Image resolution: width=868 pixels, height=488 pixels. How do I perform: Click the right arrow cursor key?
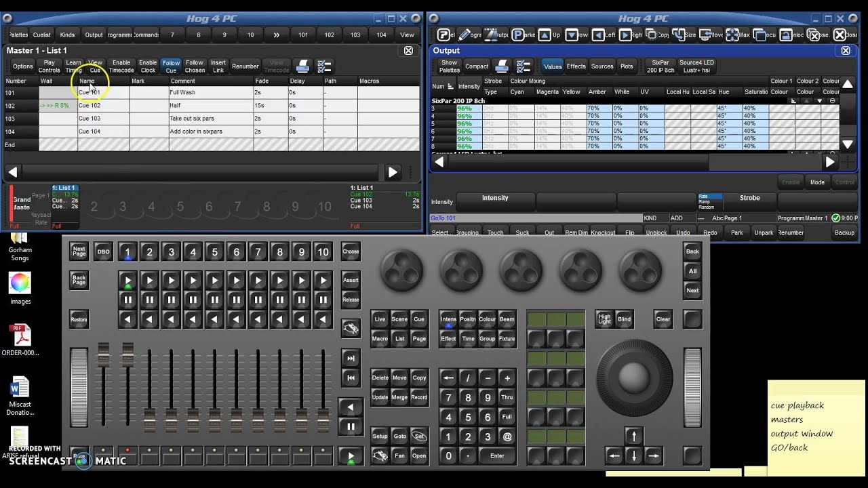pyautogui.click(x=654, y=455)
